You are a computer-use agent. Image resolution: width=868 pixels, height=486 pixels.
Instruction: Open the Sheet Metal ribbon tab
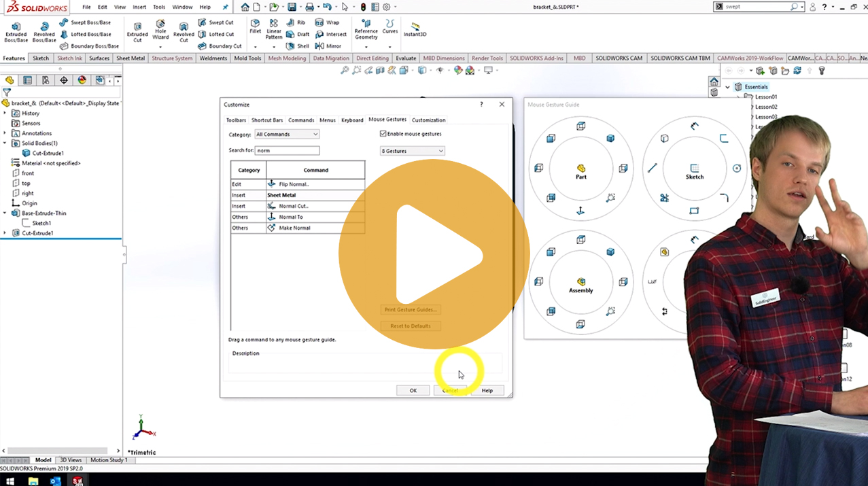coord(131,58)
